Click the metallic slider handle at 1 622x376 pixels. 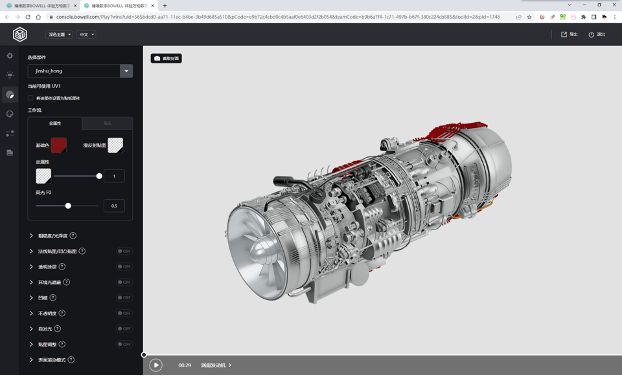tap(99, 176)
